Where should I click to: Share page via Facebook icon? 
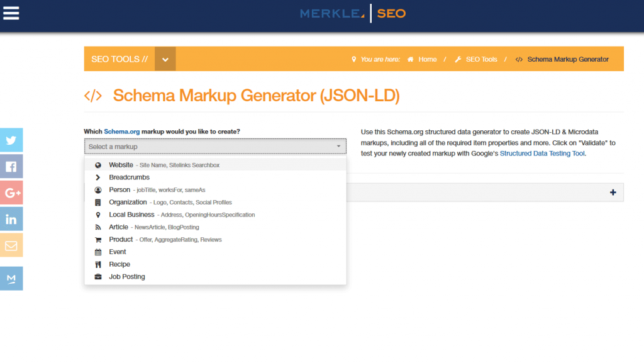pyautogui.click(x=11, y=166)
